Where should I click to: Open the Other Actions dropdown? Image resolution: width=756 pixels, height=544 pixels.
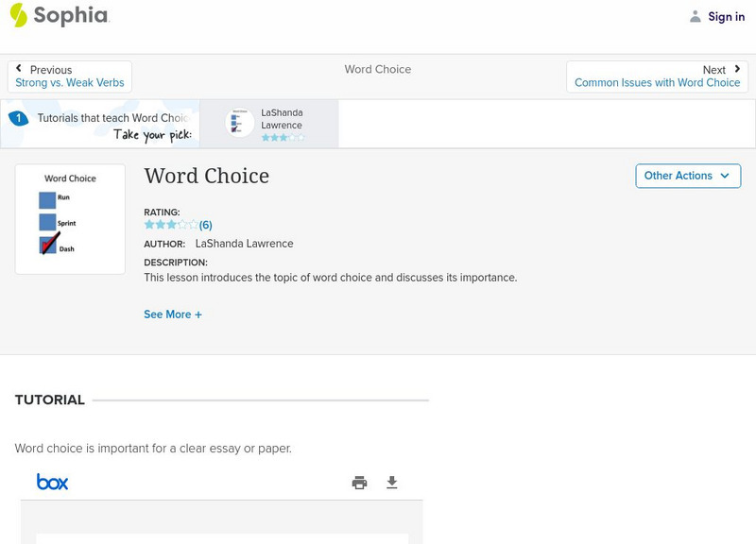(x=687, y=176)
